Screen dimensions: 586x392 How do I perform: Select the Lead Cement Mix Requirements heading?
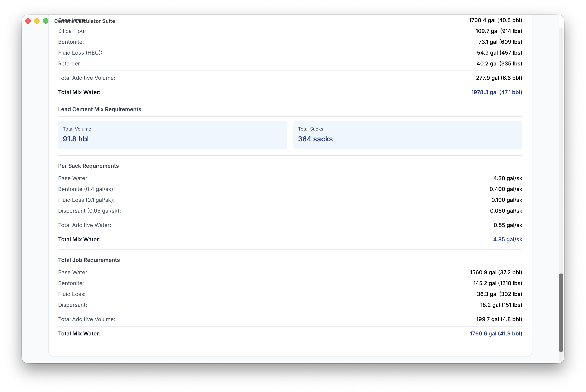100,109
